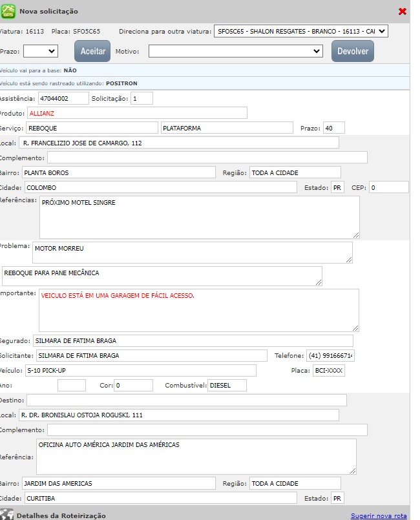The image size is (420, 520).
Task: Click the Devolver button
Action: tap(353, 51)
